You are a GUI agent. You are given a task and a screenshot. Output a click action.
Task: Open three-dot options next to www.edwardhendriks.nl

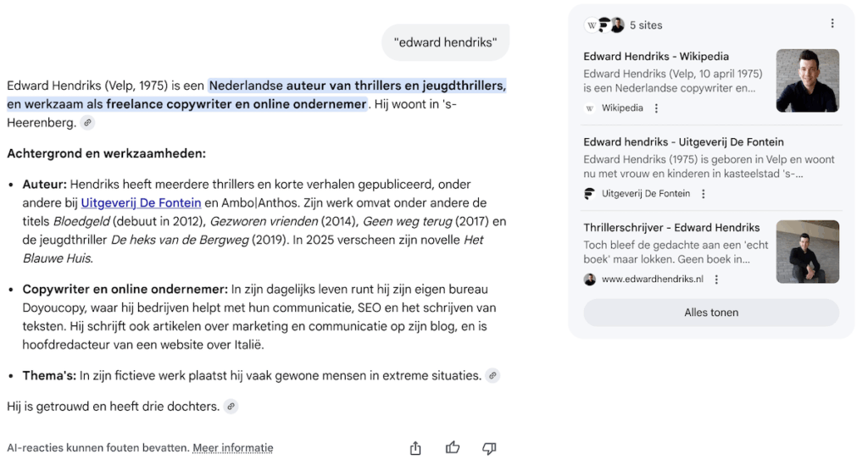pos(716,280)
